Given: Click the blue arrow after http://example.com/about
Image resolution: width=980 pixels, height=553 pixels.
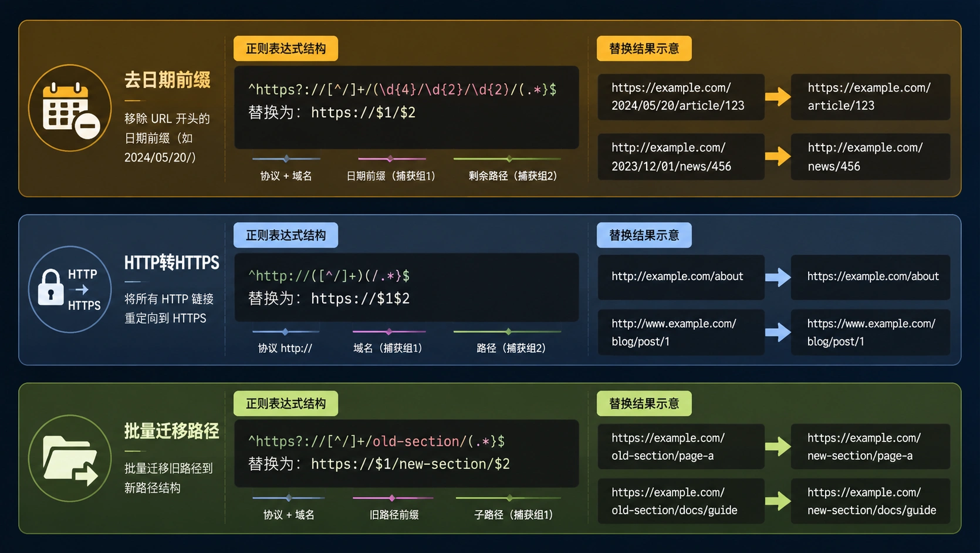Looking at the screenshot, I should point(778,276).
